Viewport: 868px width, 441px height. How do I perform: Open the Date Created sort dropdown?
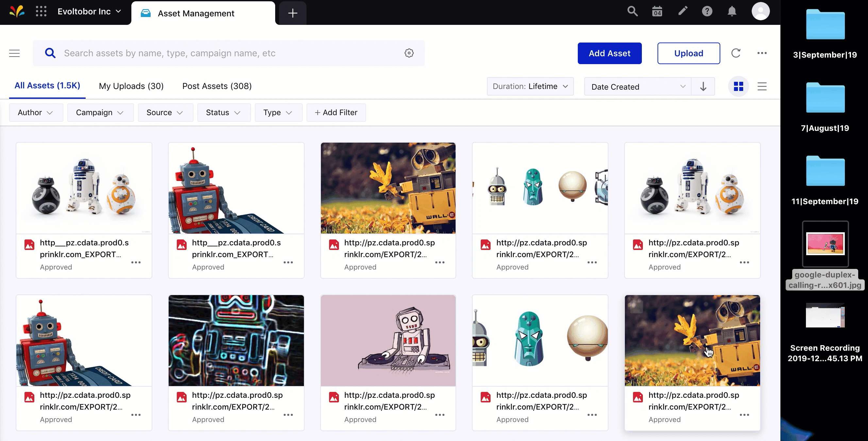coord(637,87)
